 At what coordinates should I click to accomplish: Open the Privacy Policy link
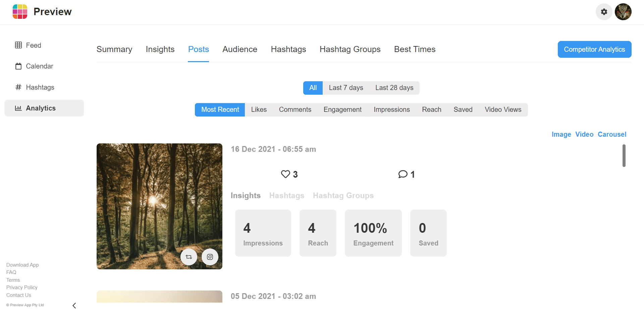click(22, 287)
